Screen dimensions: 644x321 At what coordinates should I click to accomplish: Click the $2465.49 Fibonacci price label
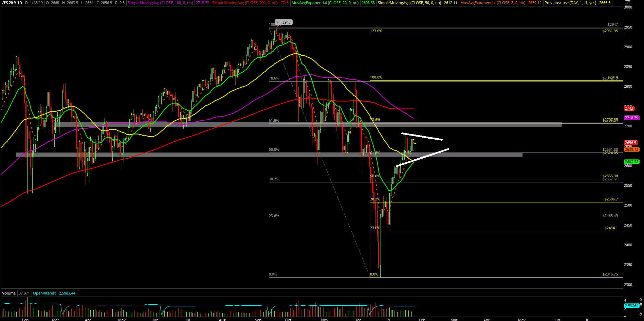click(x=610, y=216)
